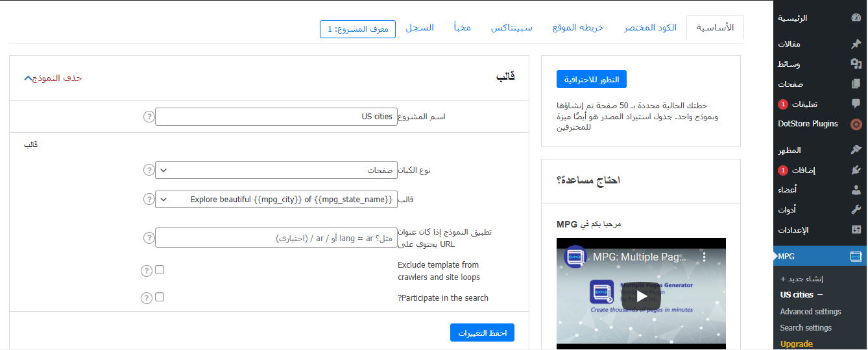Open the entity type dropdown showing صفحات

point(276,170)
